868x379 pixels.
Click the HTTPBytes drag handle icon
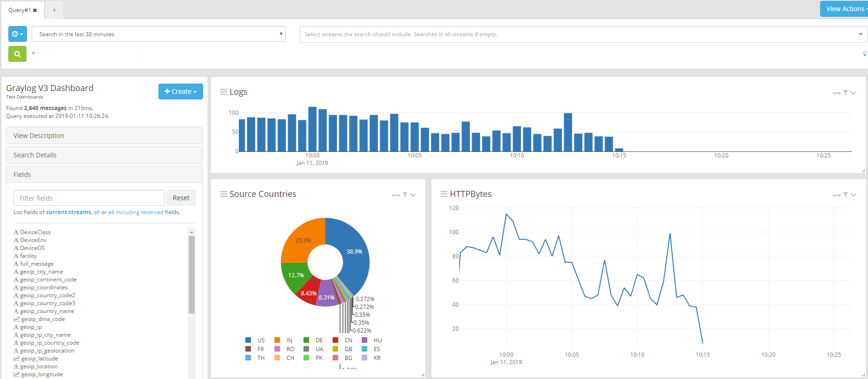coord(444,194)
